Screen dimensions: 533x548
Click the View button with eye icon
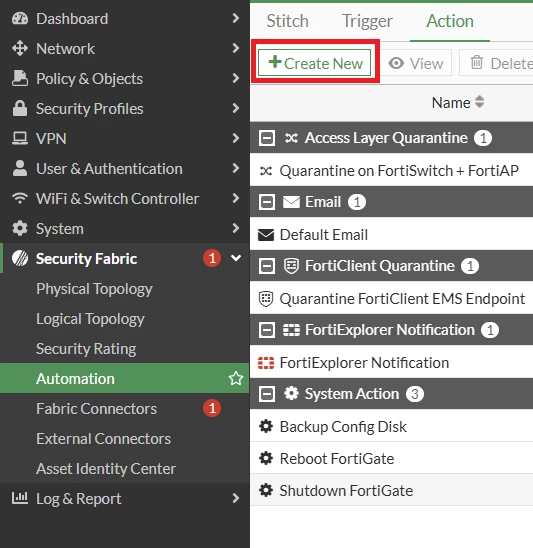[416, 63]
